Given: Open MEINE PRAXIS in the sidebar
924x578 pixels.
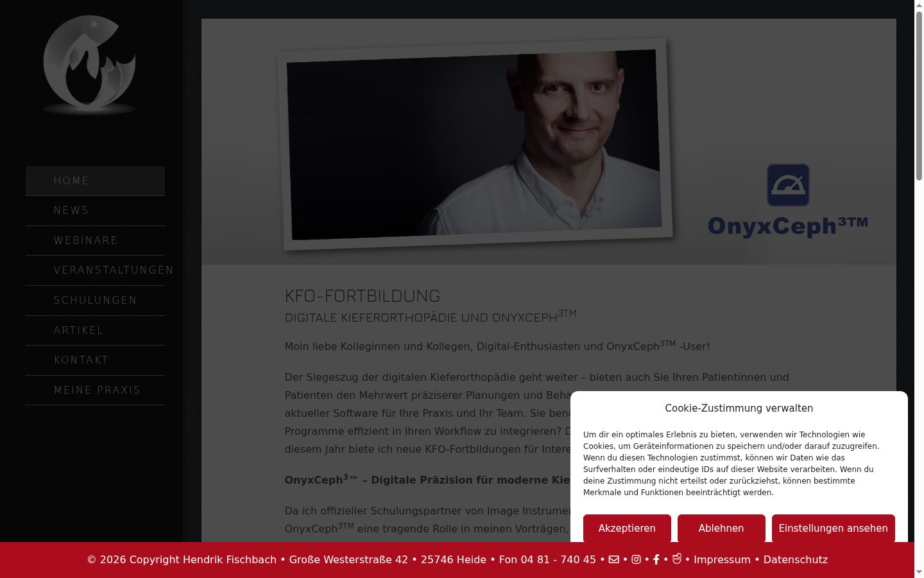Looking at the screenshot, I should coord(95,390).
